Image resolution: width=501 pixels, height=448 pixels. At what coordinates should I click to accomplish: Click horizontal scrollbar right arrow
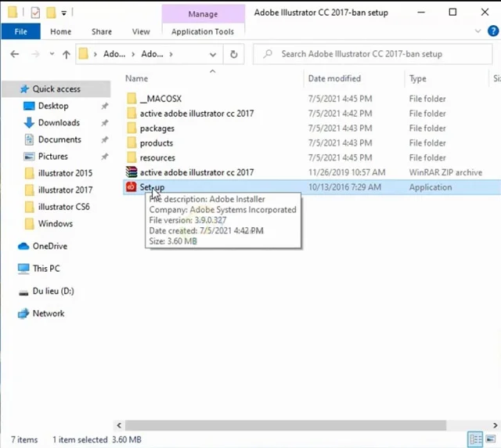tap(496, 425)
